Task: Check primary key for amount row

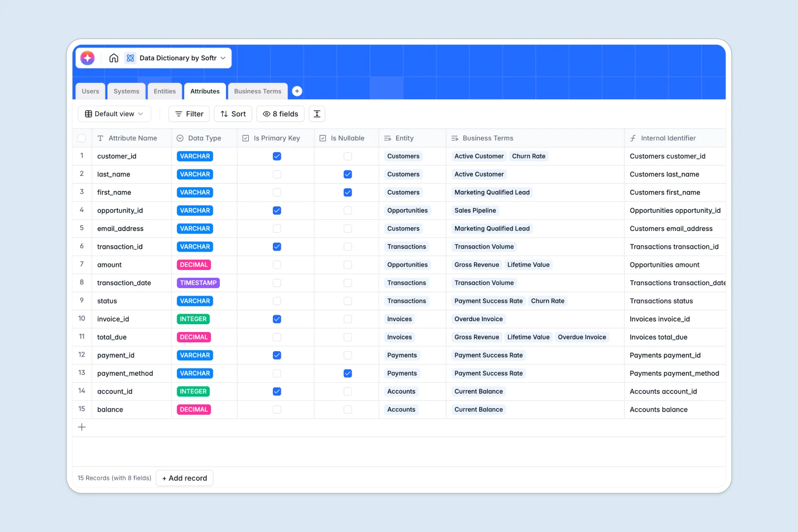Action: tap(277, 265)
